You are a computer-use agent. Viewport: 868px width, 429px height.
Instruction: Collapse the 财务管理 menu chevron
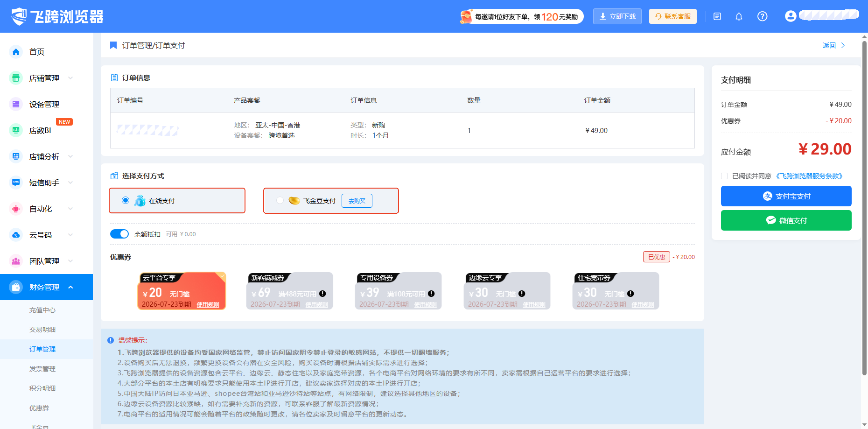pyautogui.click(x=70, y=287)
